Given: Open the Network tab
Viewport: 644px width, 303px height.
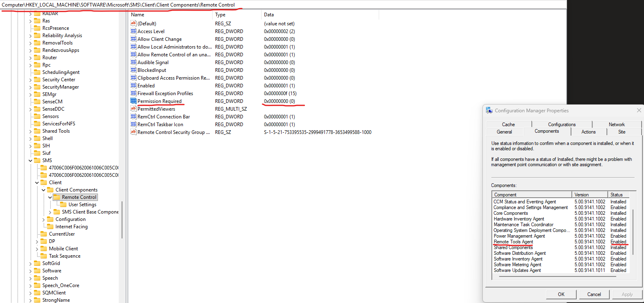Looking at the screenshot, I should tap(616, 125).
